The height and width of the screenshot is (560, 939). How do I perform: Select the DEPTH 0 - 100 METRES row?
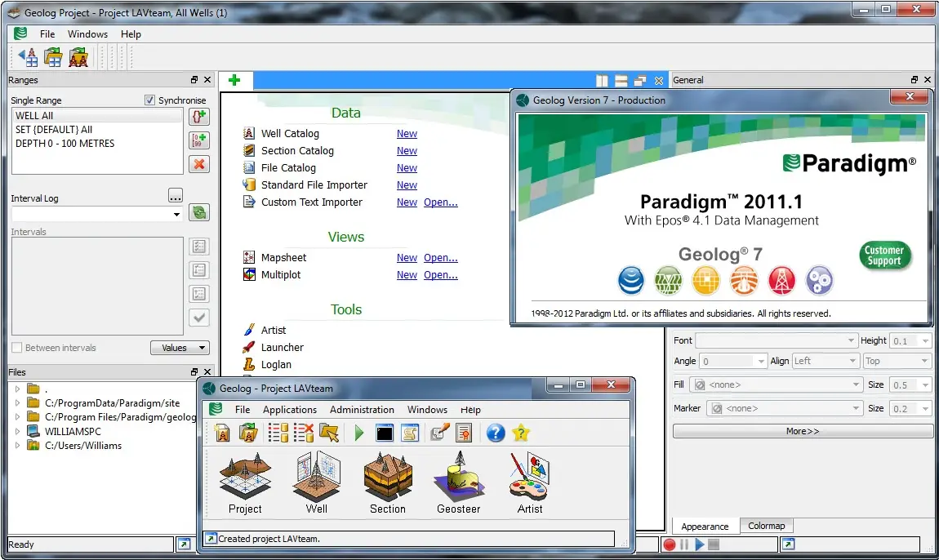point(97,144)
